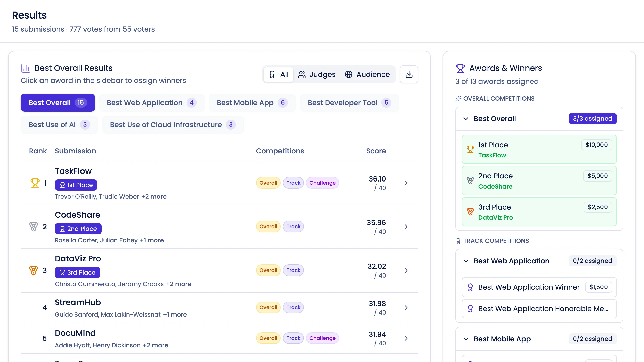Click the export results download icon
This screenshot has height=362, width=644.
[x=409, y=74]
